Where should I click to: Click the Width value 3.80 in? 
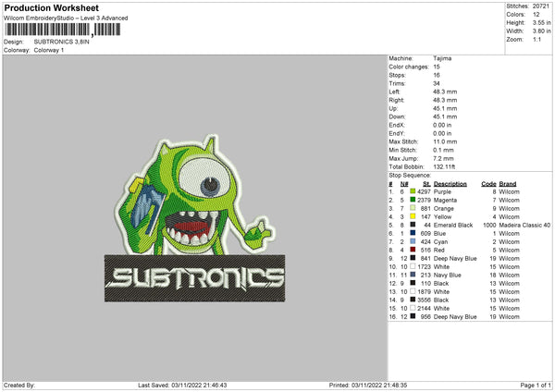(541, 31)
